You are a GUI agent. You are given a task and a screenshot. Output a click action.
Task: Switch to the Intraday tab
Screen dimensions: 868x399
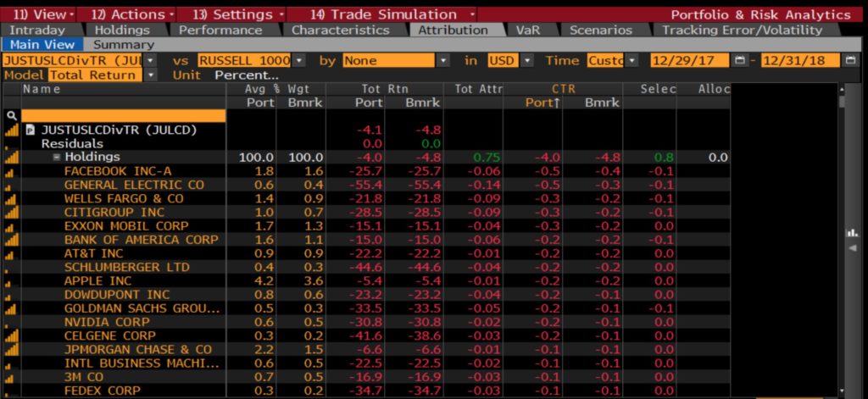pos(37,30)
